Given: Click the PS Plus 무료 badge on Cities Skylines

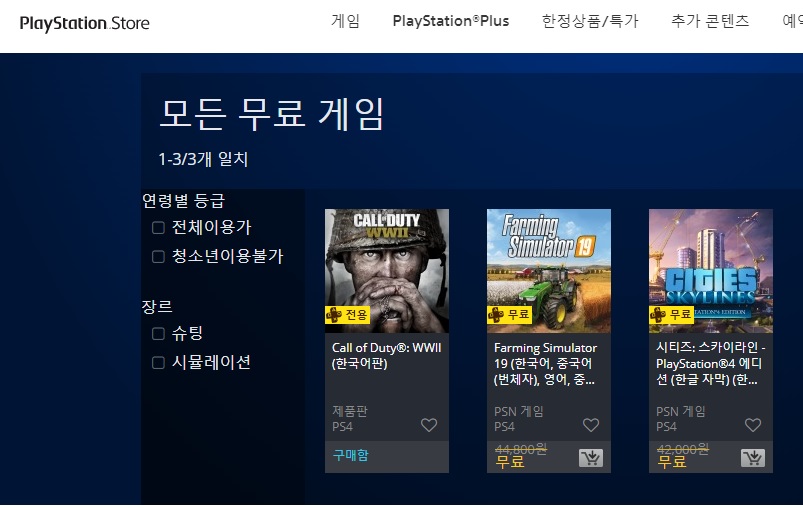Looking at the screenshot, I should click(x=671, y=314).
